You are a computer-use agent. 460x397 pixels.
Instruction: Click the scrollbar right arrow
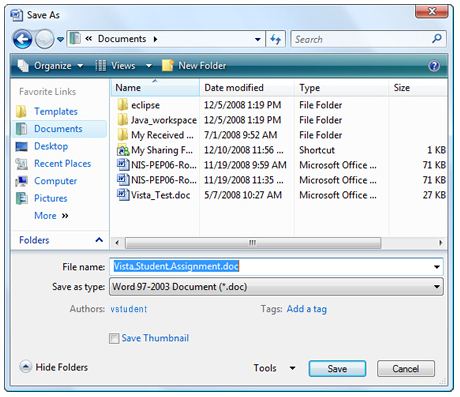[x=441, y=243]
